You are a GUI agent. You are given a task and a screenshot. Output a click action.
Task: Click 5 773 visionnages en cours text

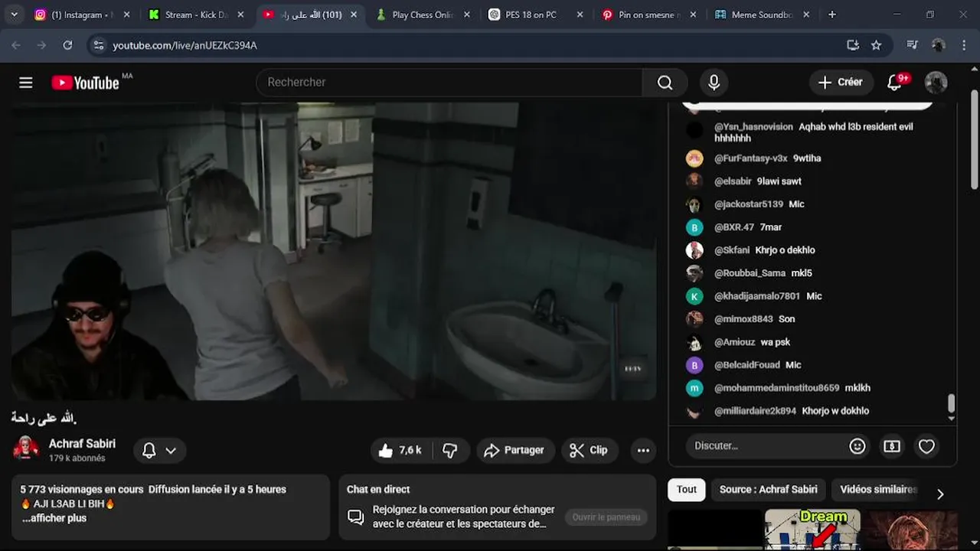pos(82,489)
